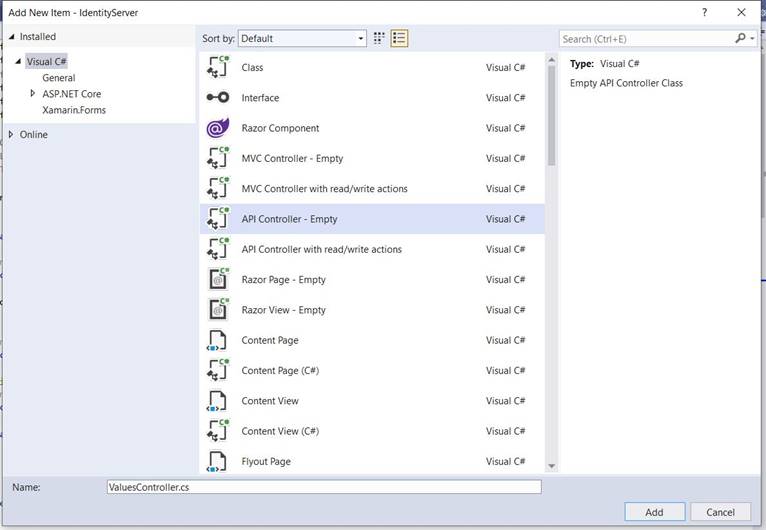766x530 pixels.
Task: Click the scrollbar up arrow
Action: point(552,60)
